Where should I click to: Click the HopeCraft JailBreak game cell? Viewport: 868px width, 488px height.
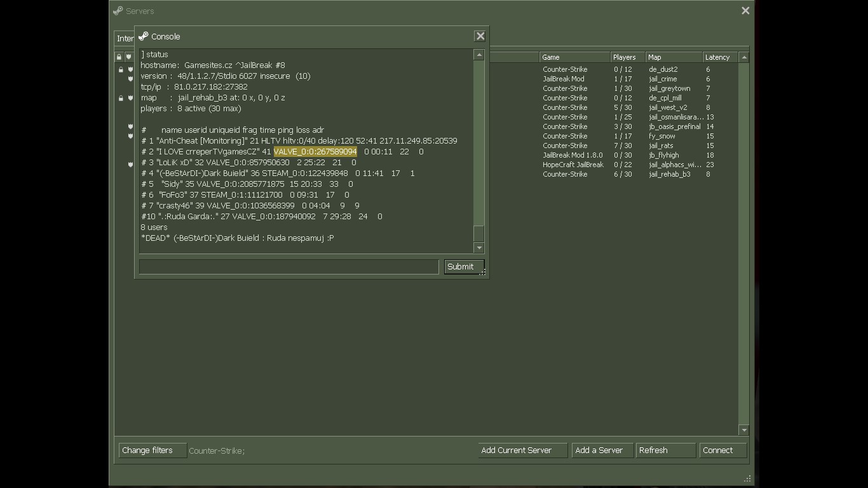(x=573, y=165)
